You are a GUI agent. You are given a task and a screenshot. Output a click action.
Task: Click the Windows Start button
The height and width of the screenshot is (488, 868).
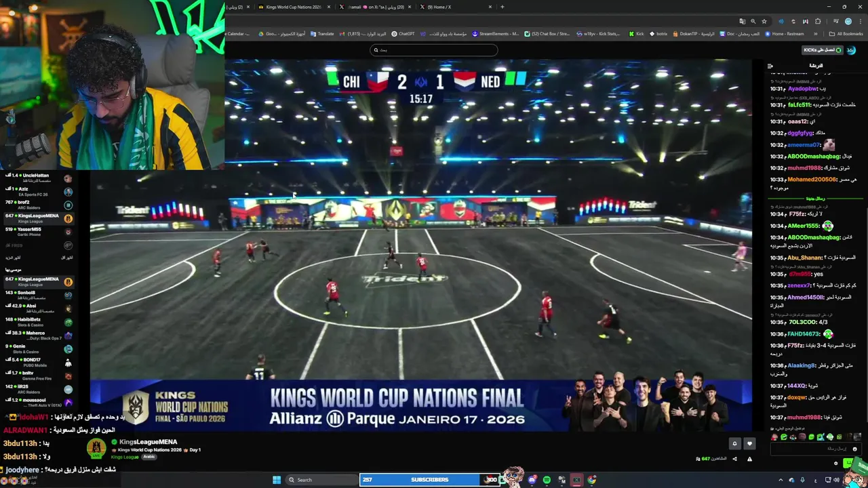pyautogui.click(x=277, y=480)
